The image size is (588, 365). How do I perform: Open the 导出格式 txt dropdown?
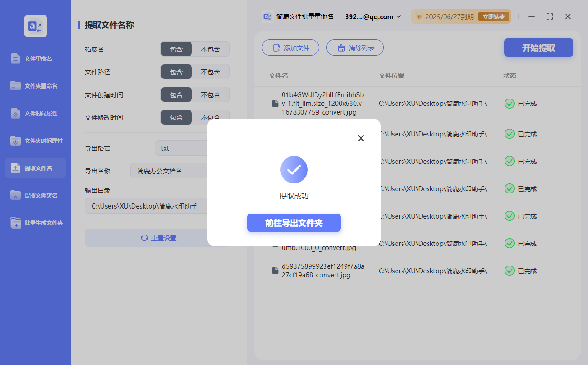click(x=182, y=148)
